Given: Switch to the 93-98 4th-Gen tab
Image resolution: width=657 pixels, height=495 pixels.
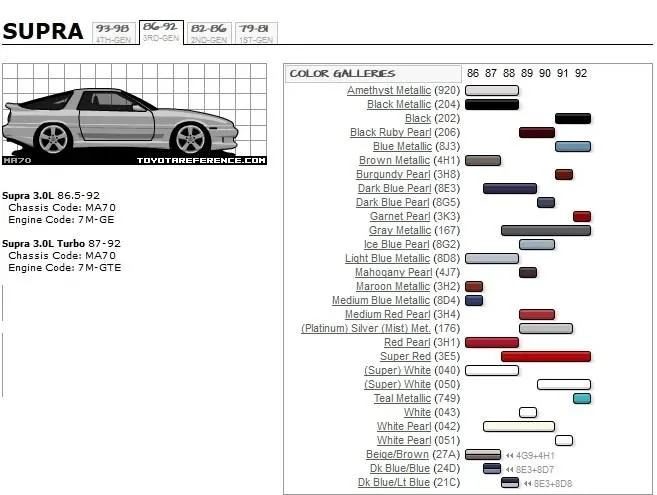Looking at the screenshot, I should [x=114, y=33].
